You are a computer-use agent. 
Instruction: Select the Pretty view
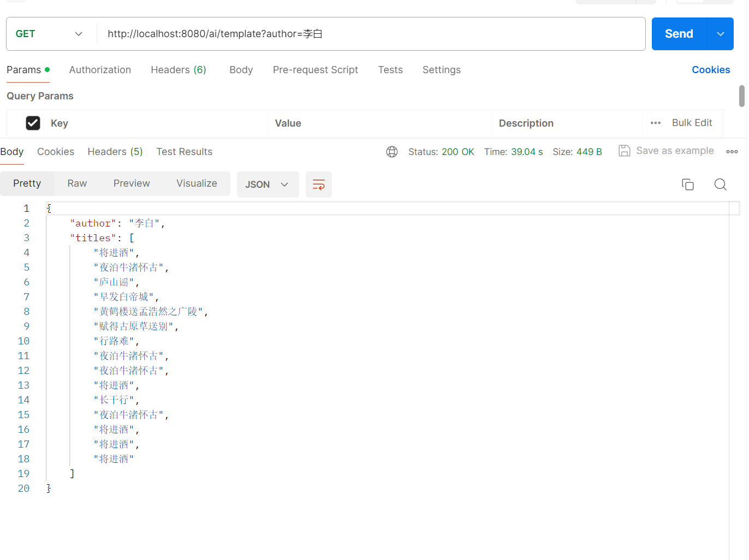pyautogui.click(x=27, y=183)
